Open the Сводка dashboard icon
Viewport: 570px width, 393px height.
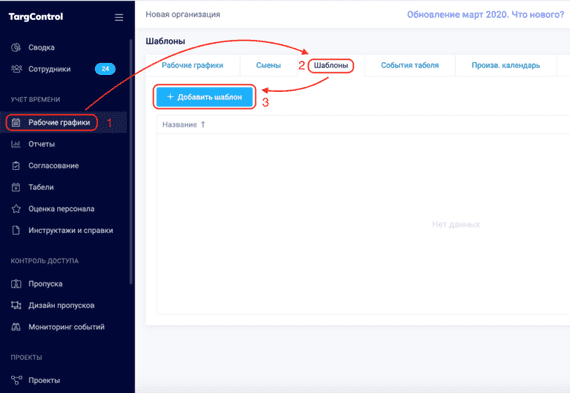tap(16, 47)
